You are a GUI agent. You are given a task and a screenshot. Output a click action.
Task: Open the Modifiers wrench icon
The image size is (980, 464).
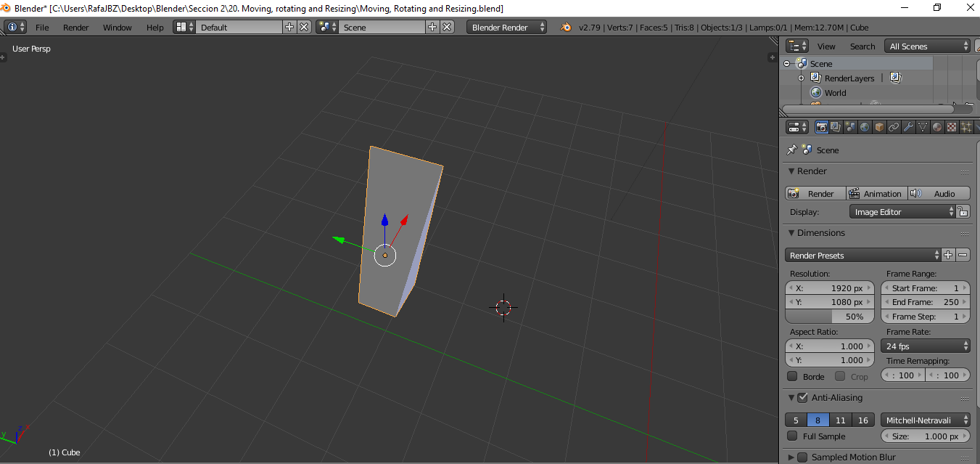click(908, 127)
